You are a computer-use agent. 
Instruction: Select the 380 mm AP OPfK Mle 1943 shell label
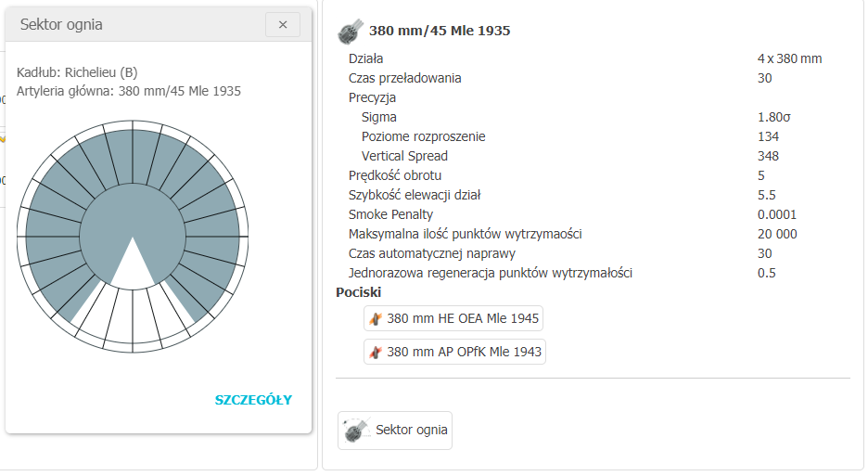pos(465,353)
